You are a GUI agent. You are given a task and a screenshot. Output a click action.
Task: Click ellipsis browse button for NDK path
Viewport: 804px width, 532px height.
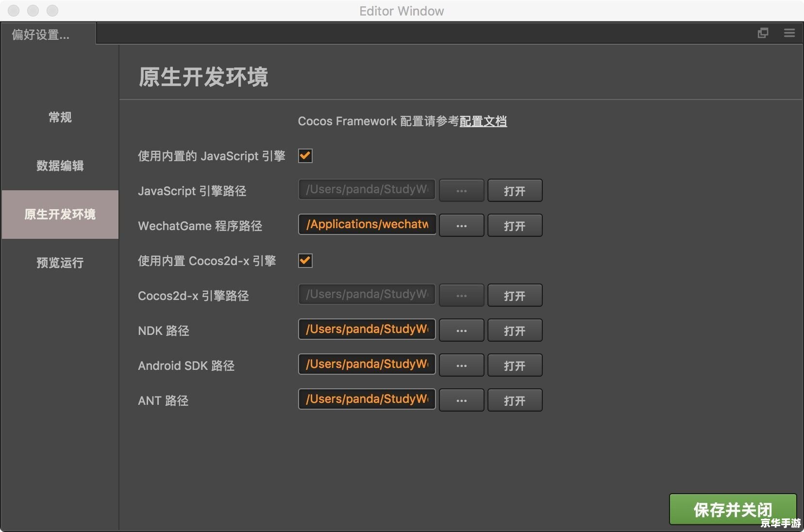pos(461,331)
